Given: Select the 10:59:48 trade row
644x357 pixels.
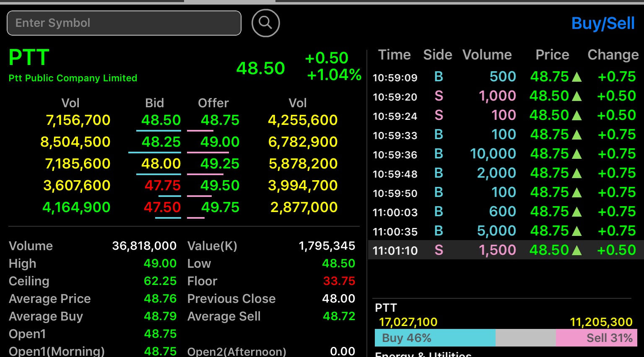Looking at the screenshot, I should pyautogui.click(x=505, y=173).
